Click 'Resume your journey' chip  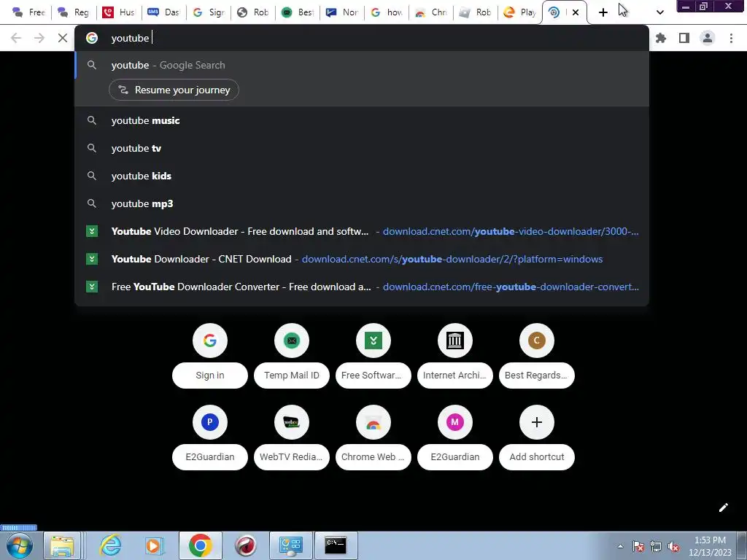click(x=174, y=90)
